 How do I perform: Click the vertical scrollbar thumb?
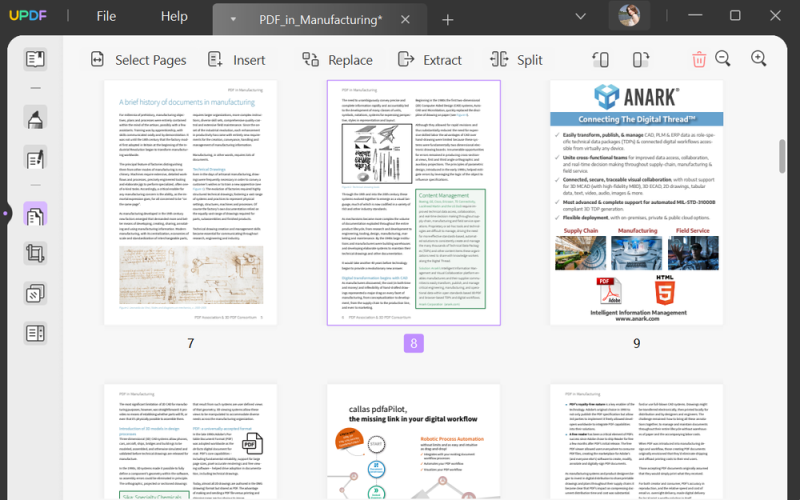pyautogui.click(x=782, y=156)
